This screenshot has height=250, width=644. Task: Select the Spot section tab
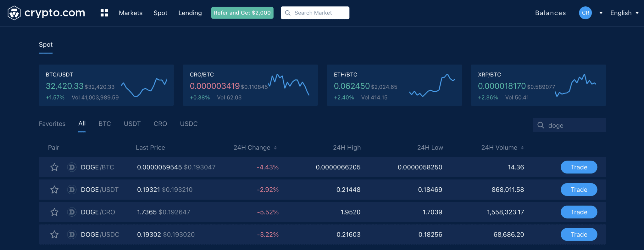click(x=46, y=45)
